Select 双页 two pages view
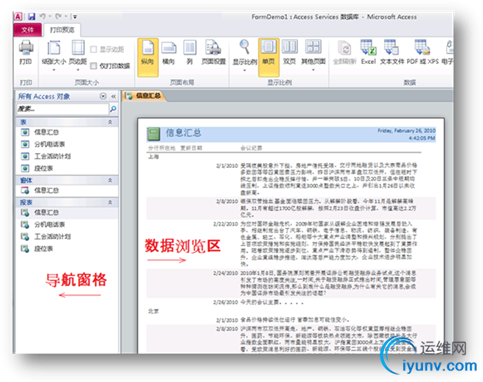483x382 pixels. pyautogui.click(x=289, y=53)
